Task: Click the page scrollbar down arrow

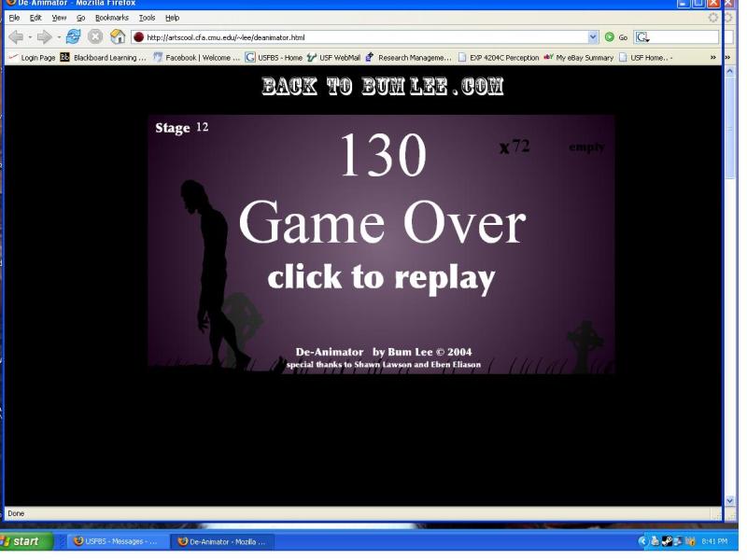Action: 730,500
